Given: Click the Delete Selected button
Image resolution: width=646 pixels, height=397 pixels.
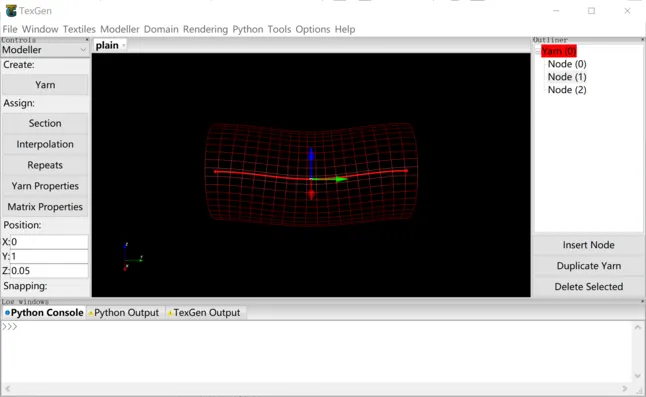Looking at the screenshot, I should 588,287.
